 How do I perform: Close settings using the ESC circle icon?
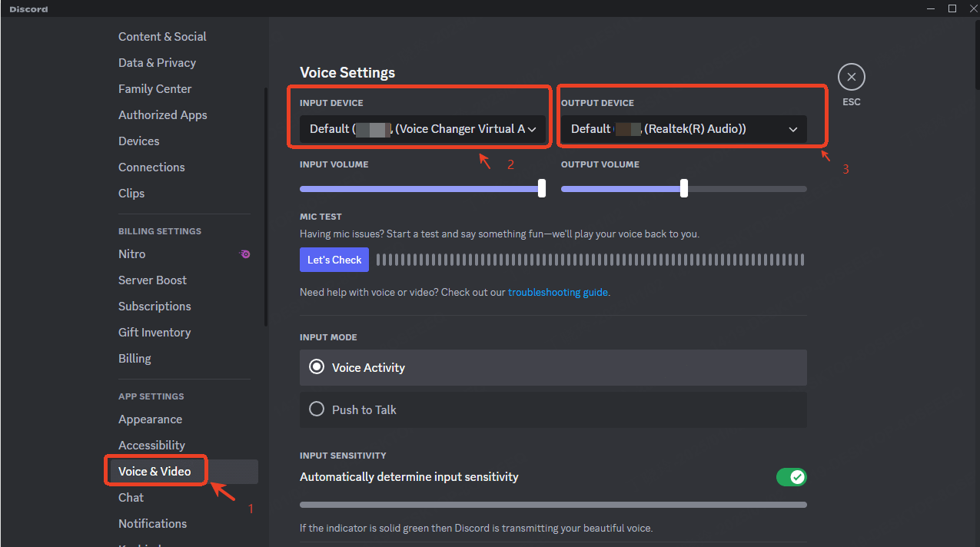tap(851, 77)
